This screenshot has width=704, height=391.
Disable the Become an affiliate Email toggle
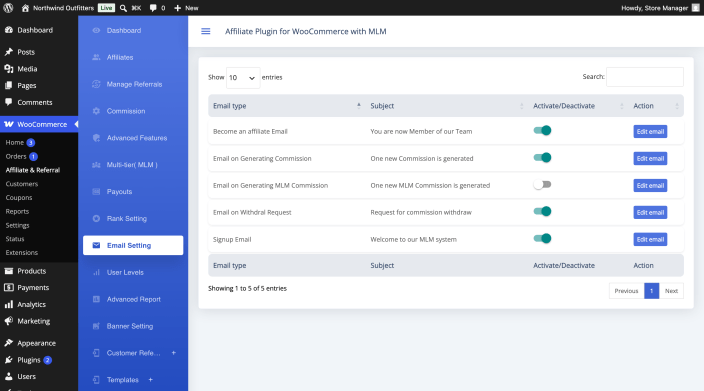pos(542,131)
